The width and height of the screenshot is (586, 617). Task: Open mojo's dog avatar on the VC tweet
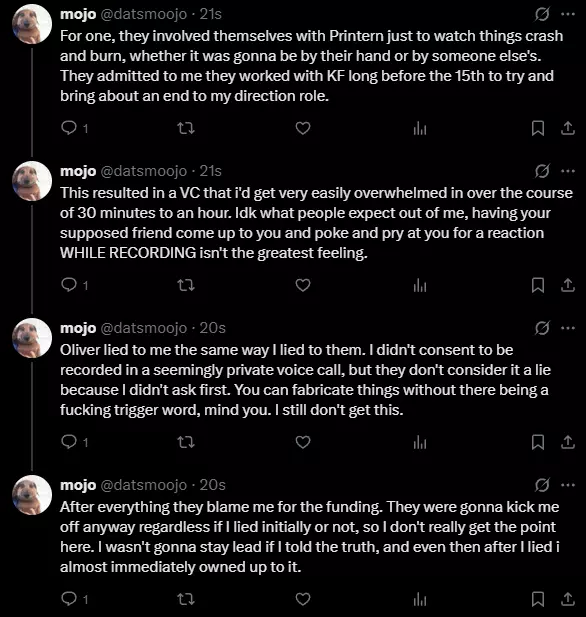coord(32,181)
